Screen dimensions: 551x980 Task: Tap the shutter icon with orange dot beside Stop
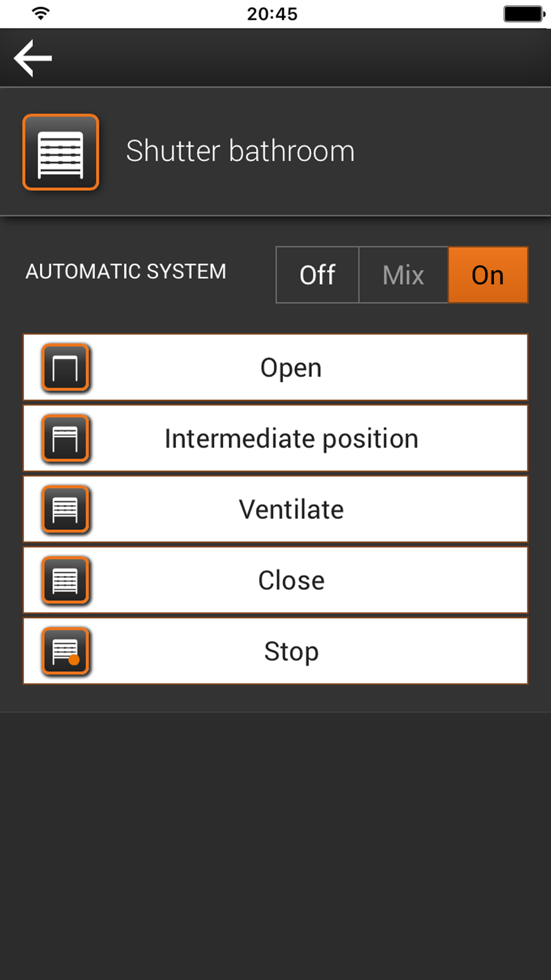point(66,651)
